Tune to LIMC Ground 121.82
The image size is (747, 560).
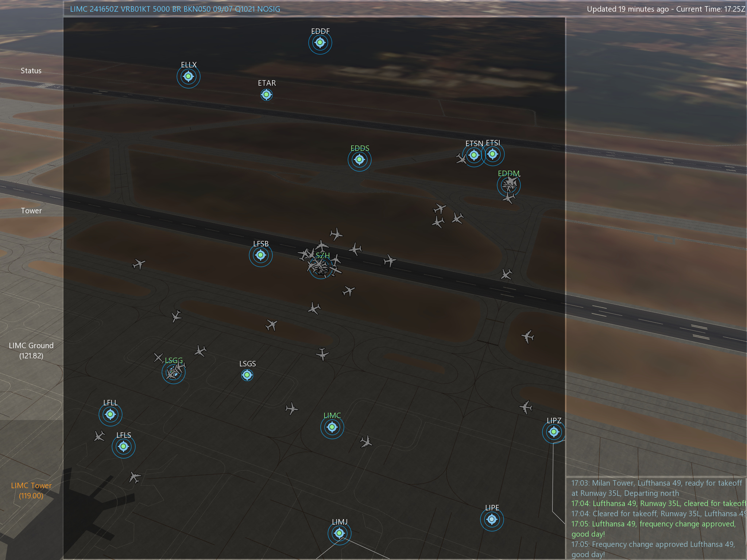pos(31,350)
